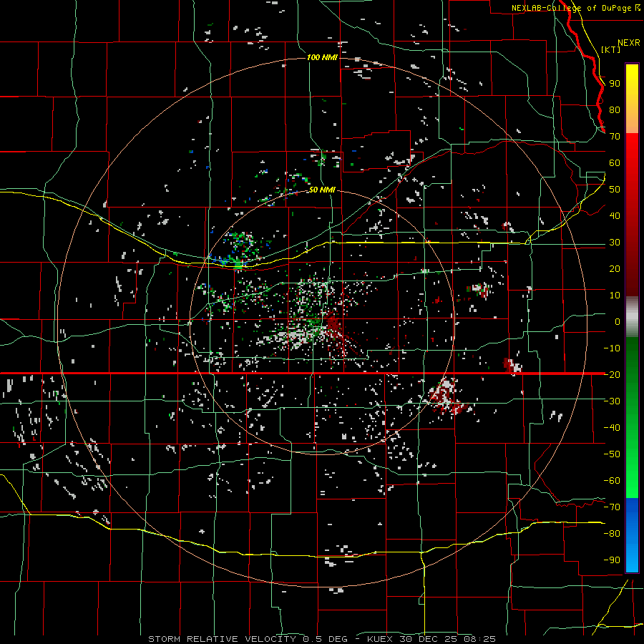Click the 90 value on the velocity scale
This screenshot has width=644, height=644.
point(615,84)
